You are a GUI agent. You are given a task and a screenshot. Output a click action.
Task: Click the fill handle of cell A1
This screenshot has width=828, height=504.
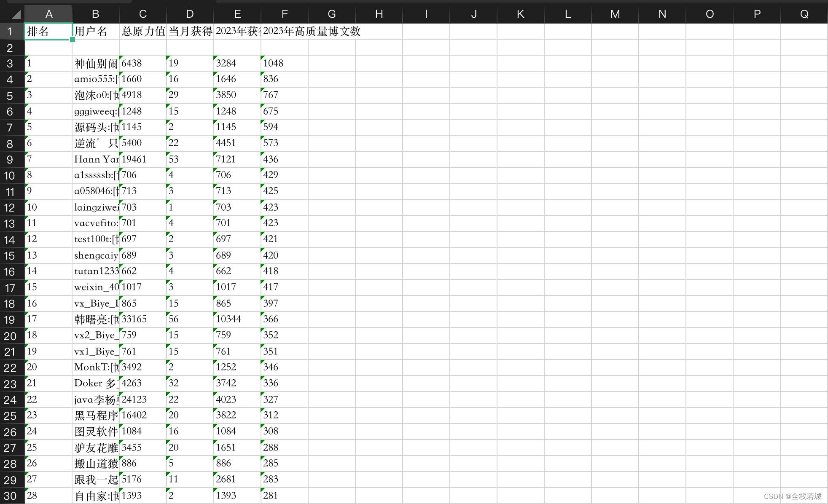coord(73,40)
